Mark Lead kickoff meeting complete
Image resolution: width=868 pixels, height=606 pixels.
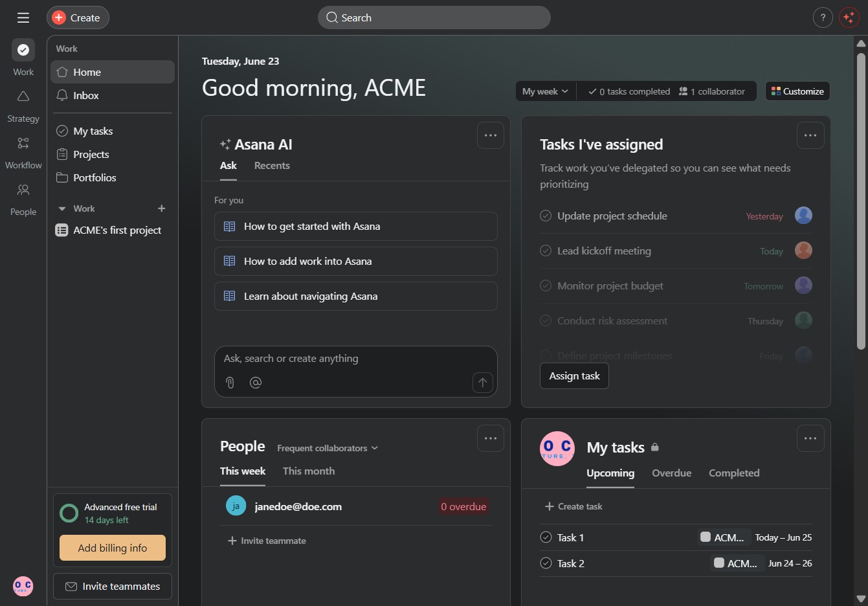(x=546, y=251)
